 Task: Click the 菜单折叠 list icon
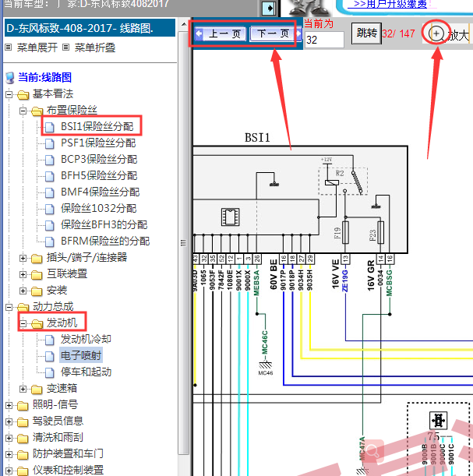tap(66, 48)
